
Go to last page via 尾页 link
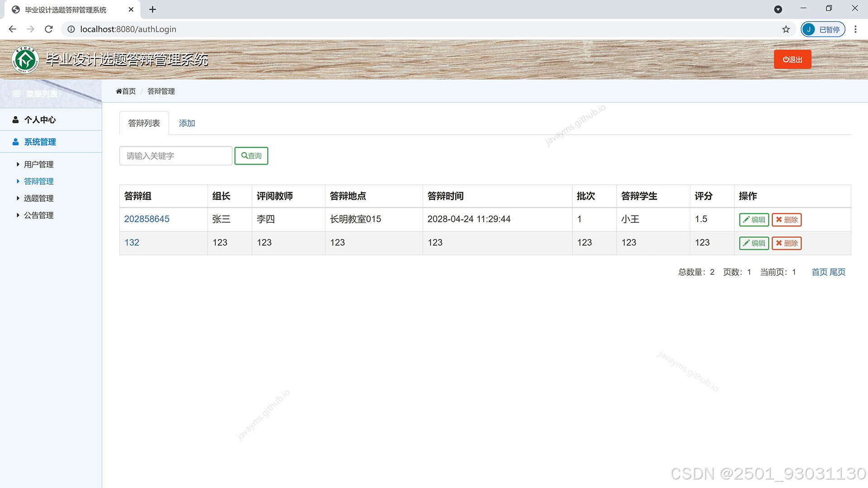(x=837, y=272)
